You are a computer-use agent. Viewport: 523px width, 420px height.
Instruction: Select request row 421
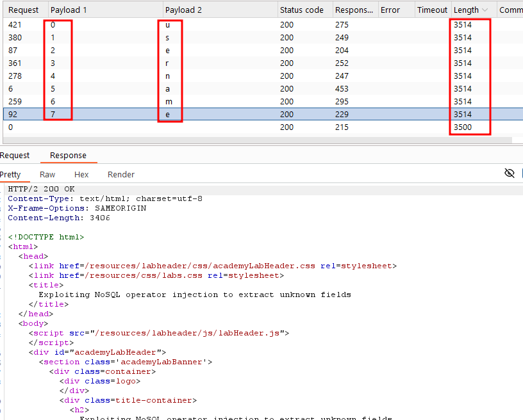pyautogui.click(x=263, y=24)
